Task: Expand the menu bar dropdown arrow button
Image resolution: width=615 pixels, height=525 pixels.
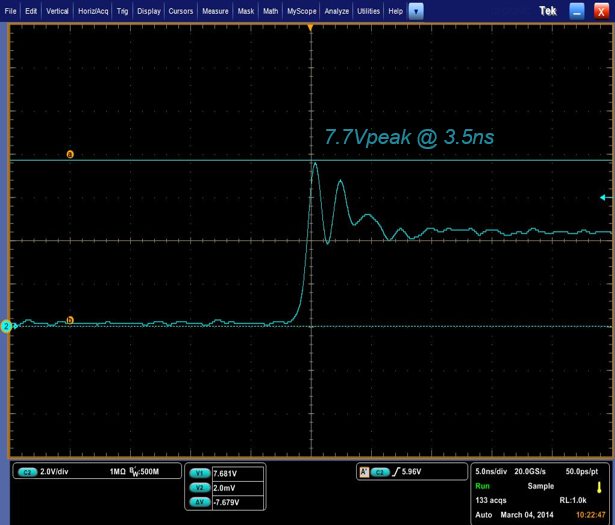Action: coord(417,11)
